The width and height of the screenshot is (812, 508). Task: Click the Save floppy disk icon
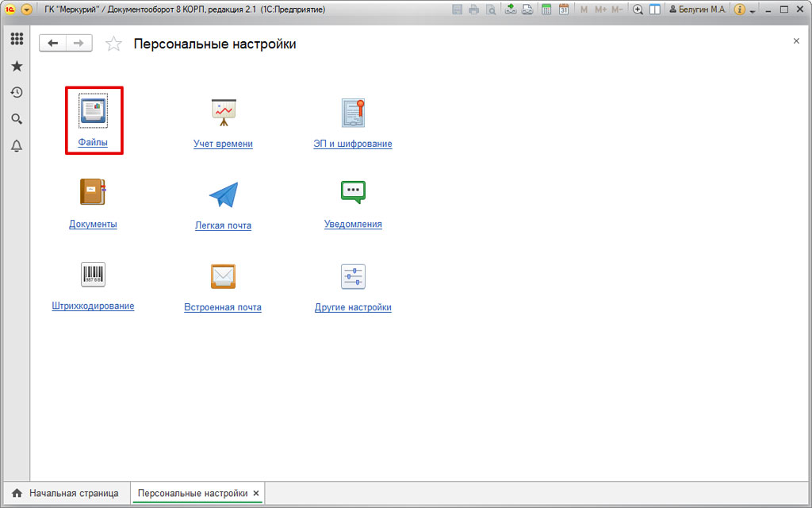tap(458, 10)
